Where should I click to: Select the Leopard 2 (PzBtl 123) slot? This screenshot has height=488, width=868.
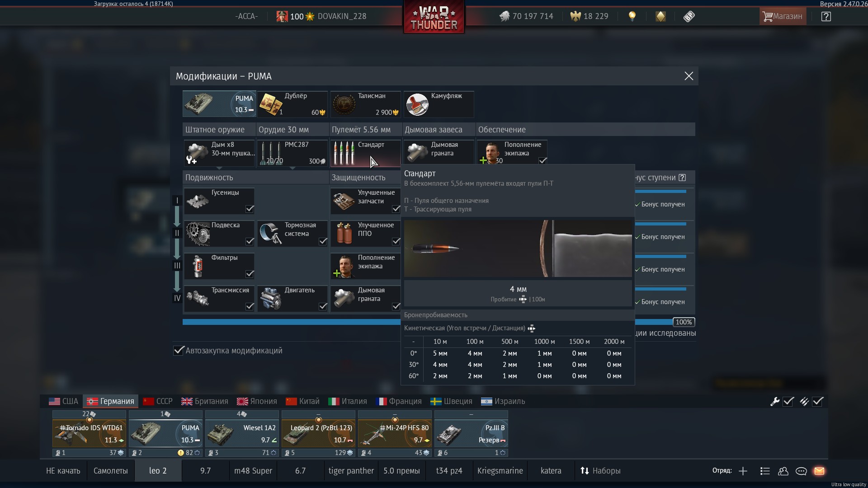click(x=318, y=433)
